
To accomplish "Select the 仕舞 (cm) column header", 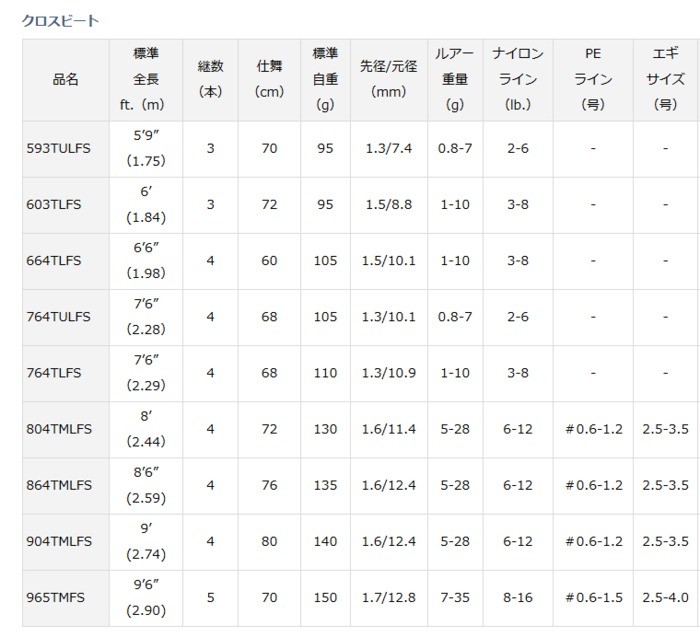I will [x=269, y=80].
